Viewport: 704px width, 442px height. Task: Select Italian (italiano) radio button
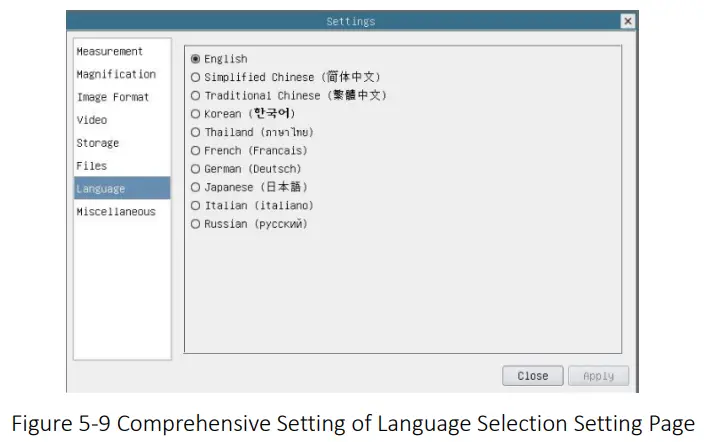coord(196,205)
